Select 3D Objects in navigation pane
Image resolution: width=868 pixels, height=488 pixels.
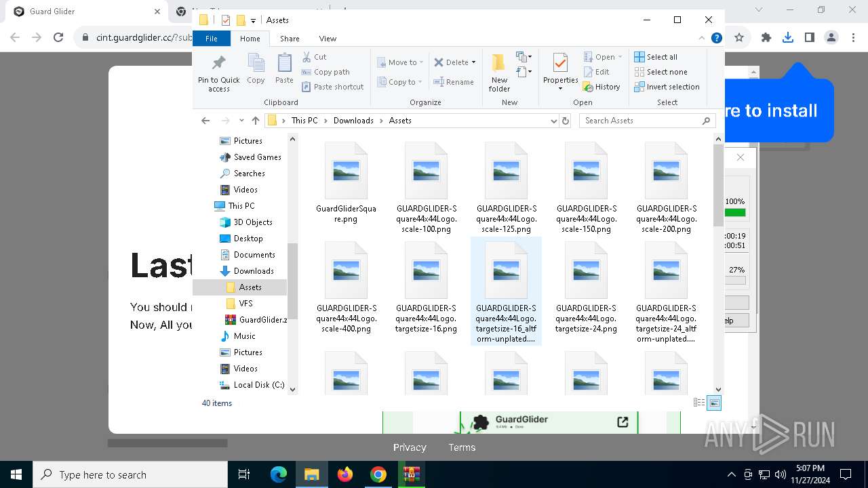pyautogui.click(x=246, y=222)
